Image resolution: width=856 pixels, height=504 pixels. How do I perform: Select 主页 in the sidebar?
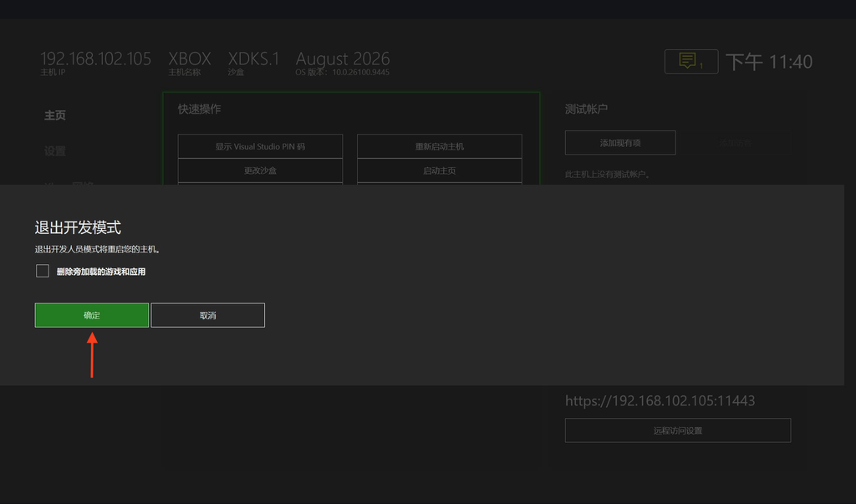pos(54,115)
